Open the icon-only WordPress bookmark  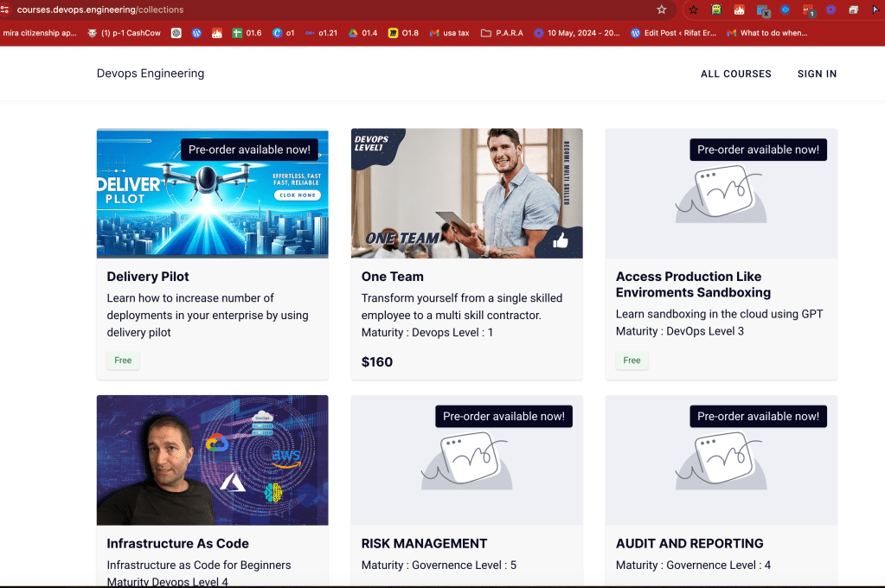click(196, 33)
